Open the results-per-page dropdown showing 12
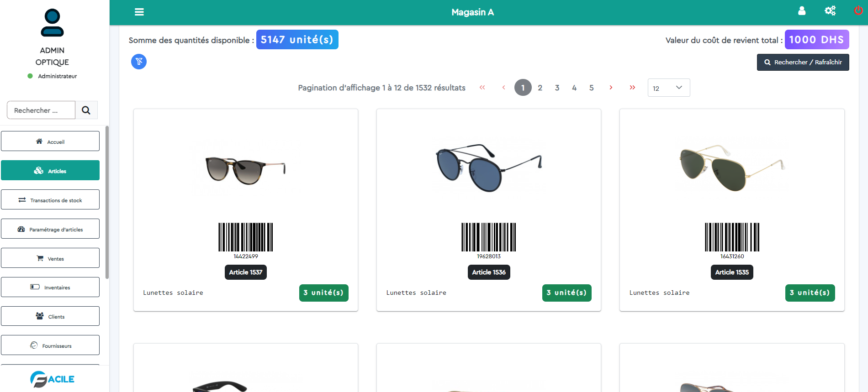This screenshot has height=392, width=868. [x=668, y=88]
